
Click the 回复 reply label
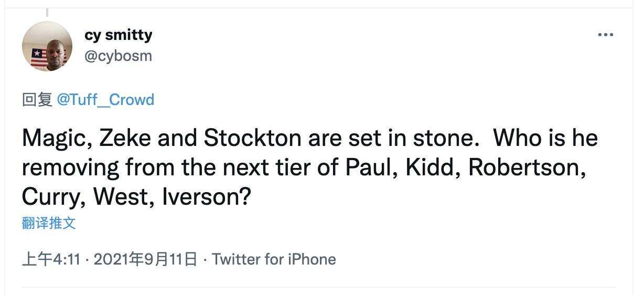pyautogui.click(x=37, y=100)
